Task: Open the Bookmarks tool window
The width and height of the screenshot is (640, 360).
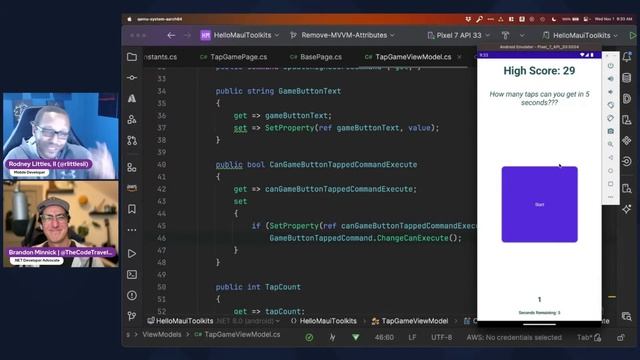Action: click(x=132, y=209)
